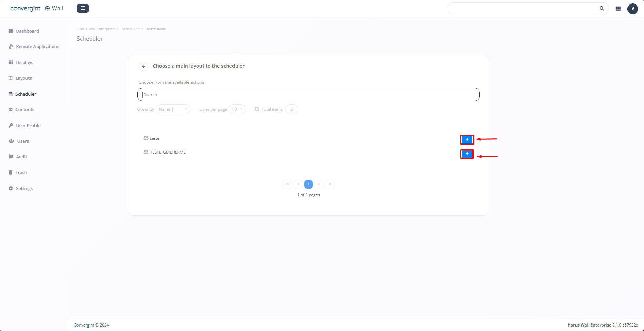Go to Layouts in the sidebar

(23, 78)
